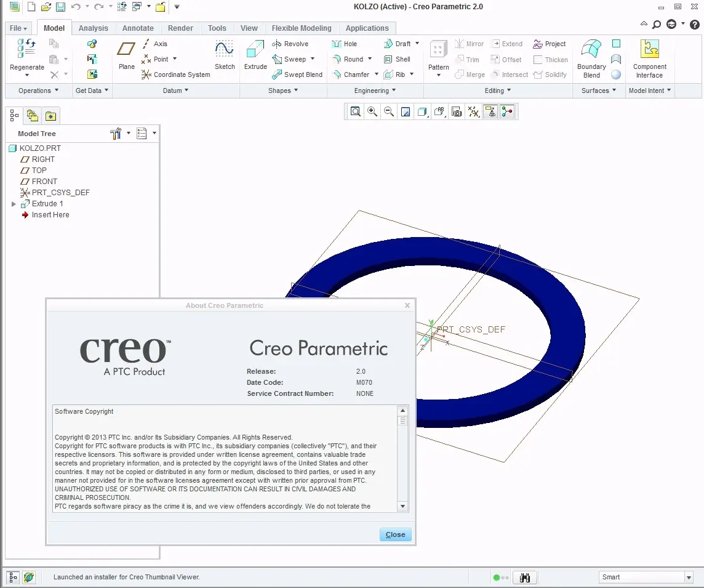The image size is (704, 588).
Task: Open the Boundary Blend tool
Action: [591, 59]
